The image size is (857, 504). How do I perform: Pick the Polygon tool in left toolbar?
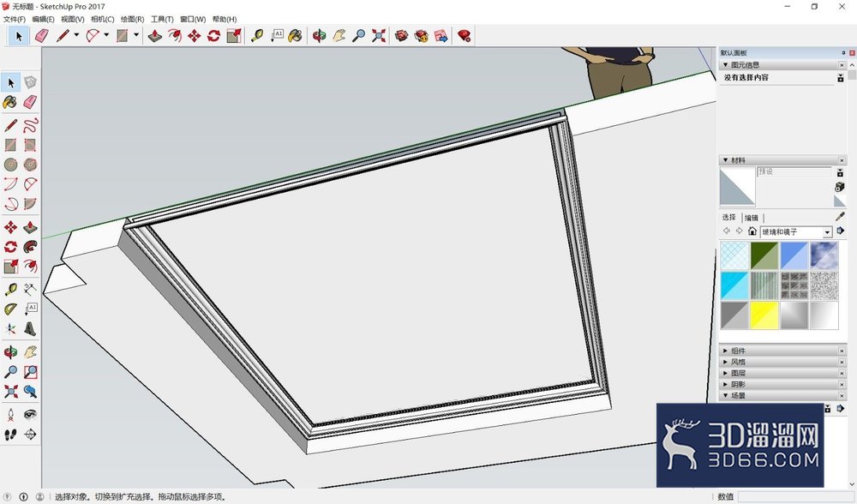30,165
